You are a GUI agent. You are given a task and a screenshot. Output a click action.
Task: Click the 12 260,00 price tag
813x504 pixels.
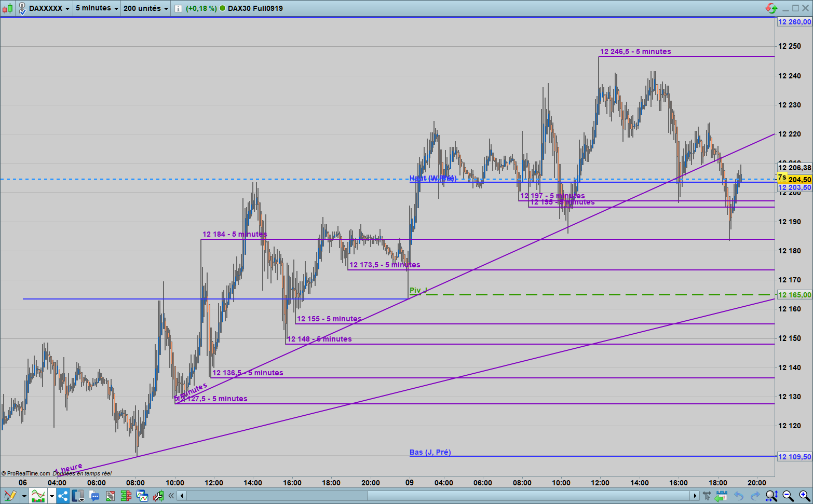(x=795, y=22)
